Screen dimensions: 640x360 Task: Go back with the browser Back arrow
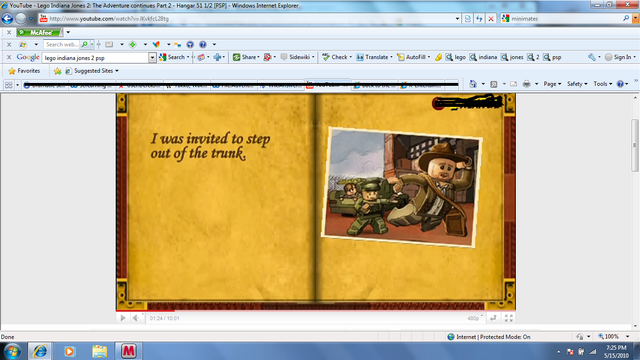coord(7,18)
